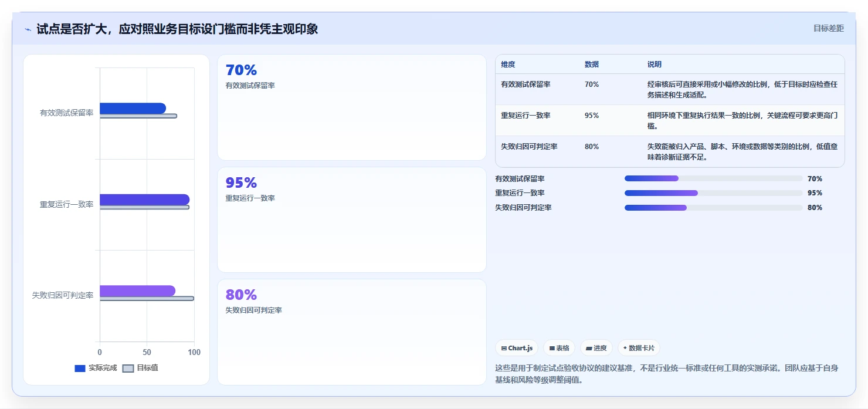868x409 pixels.
Task: Click the 重复运行一致率 progress bar
Action: tap(714, 193)
